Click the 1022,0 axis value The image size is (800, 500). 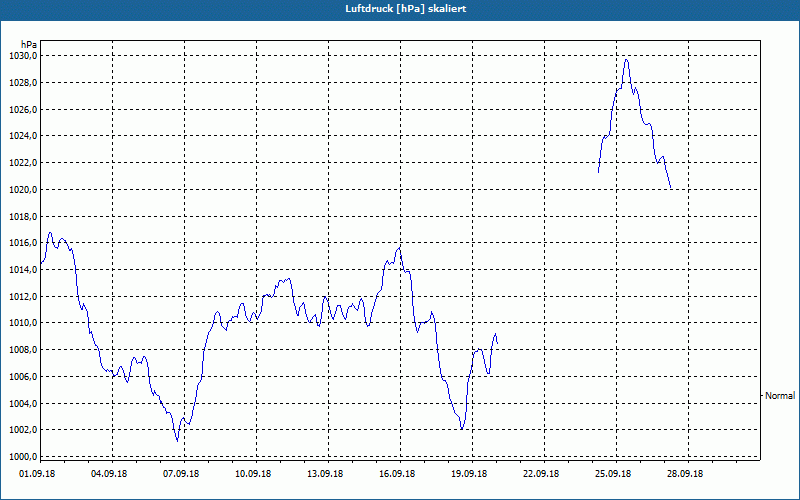click(23, 163)
